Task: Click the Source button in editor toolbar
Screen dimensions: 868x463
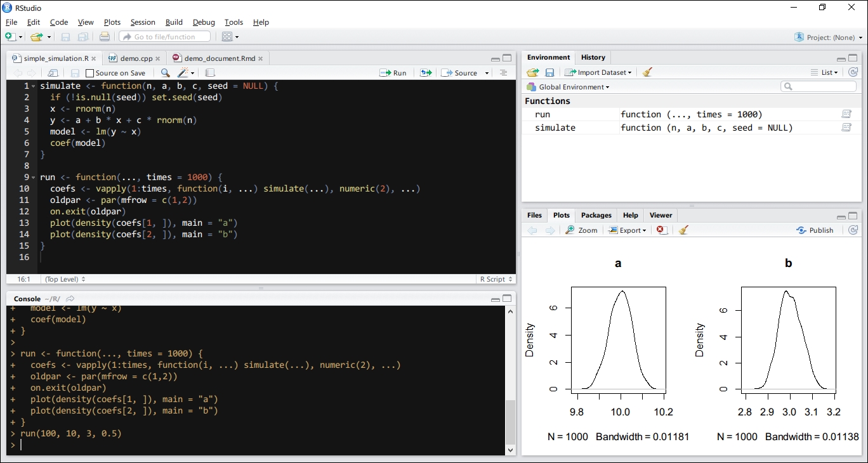Action: (x=460, y=73)
